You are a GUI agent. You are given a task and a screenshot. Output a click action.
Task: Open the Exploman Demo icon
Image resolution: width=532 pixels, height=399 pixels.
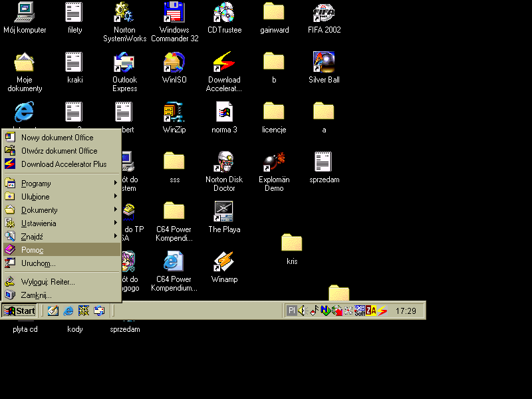pyautogui.click(x=273, y=162)
